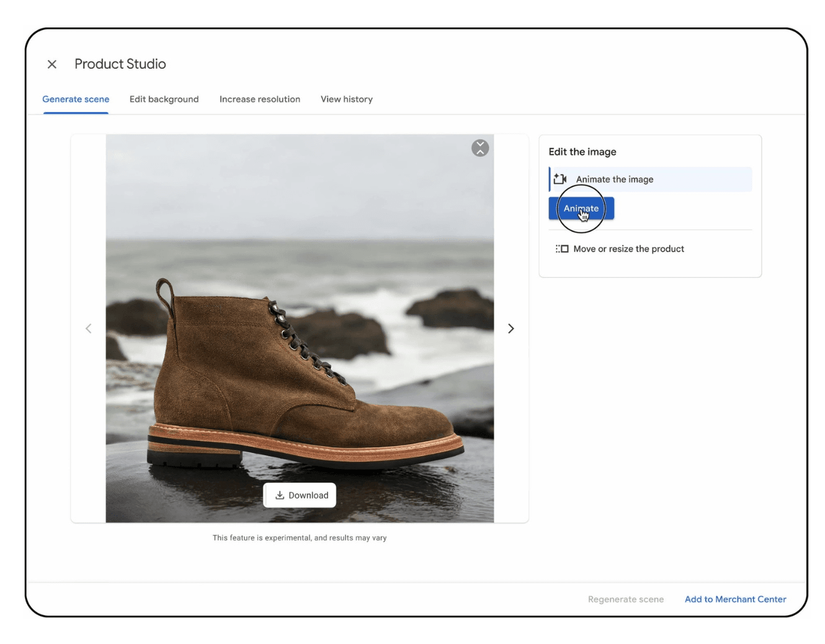
Task: Click the left chevron to view previous image
Action: [x=89, y=328]
